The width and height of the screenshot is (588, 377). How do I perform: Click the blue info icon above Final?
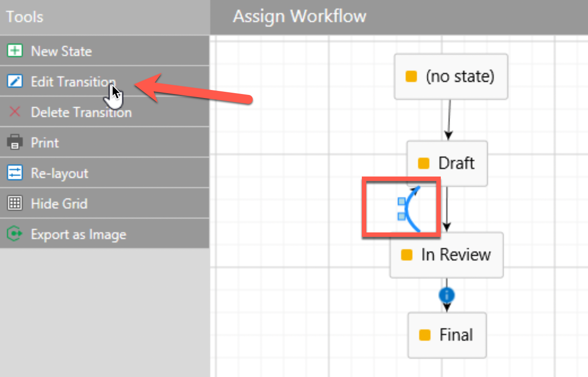coord(447,295)
